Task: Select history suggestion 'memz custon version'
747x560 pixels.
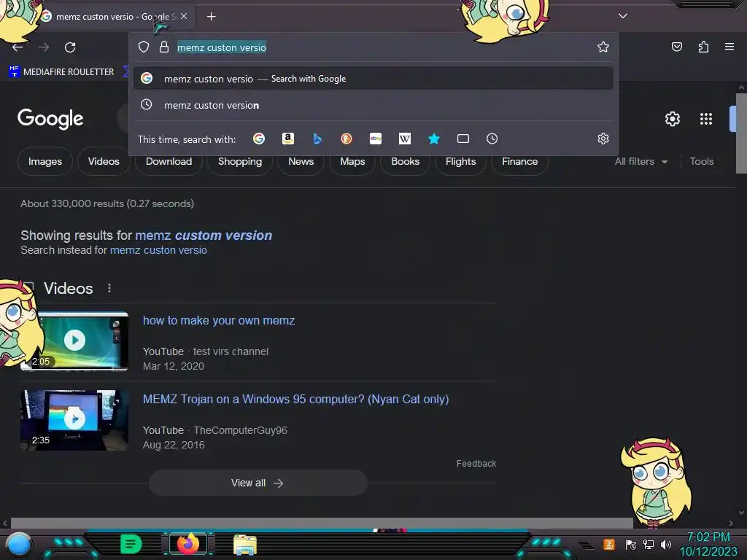Action: 373,105
